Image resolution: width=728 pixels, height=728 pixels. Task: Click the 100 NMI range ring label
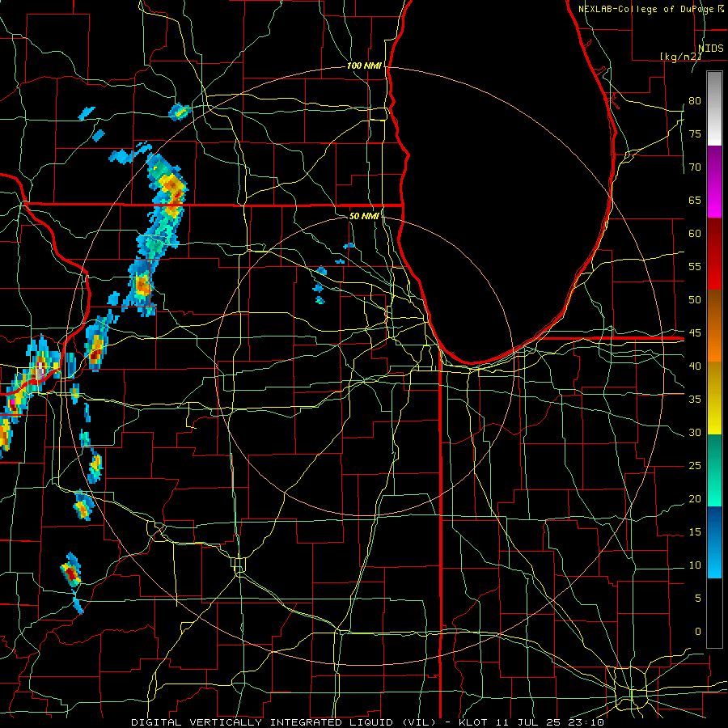(x=364, y=66)
